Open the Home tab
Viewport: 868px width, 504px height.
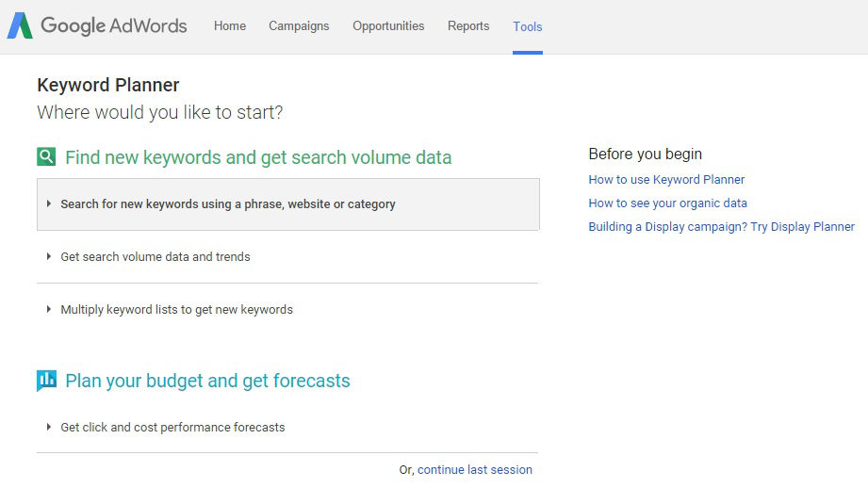tap(230, 26)
